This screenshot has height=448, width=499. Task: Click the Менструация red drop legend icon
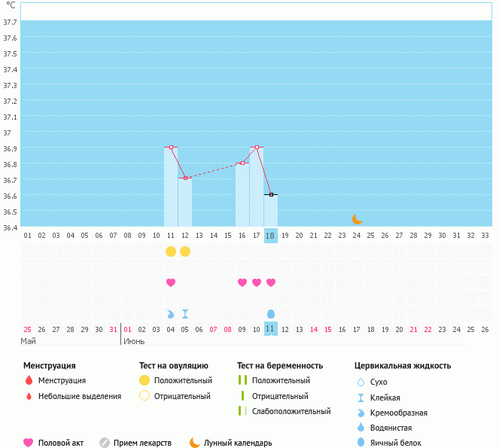pyautogui.click(x=29, y=380)
